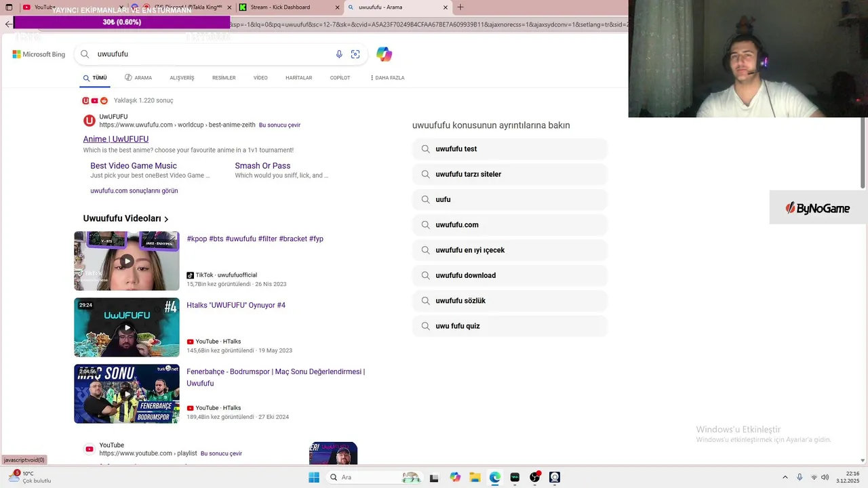Go back with the browser back arrow
Viewport: 868px width, 488px height.
click(8, 24)
